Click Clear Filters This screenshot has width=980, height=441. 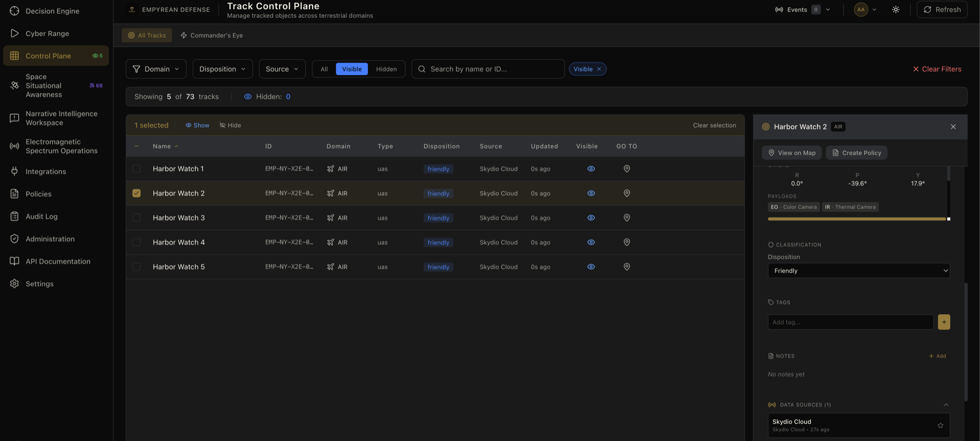[x=936, y=69]
